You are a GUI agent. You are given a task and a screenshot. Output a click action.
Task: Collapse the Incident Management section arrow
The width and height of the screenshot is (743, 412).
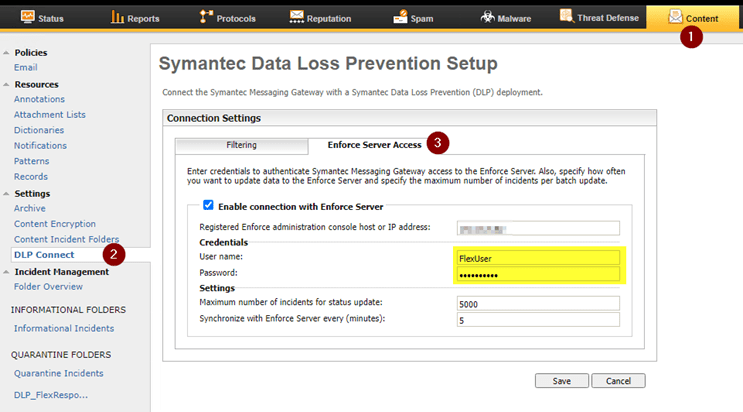tap(7, 272)
